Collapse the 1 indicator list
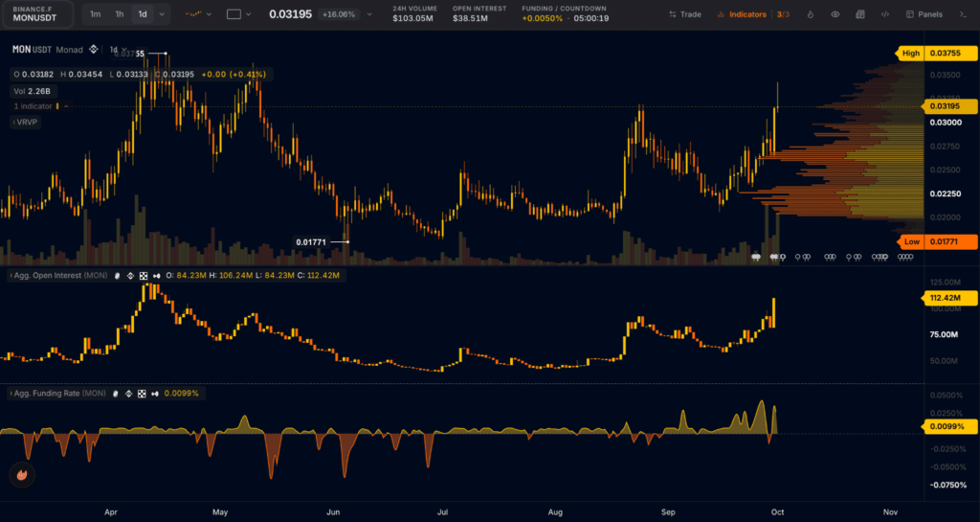Viewport: 980px width, 522px height. point(66,106)
